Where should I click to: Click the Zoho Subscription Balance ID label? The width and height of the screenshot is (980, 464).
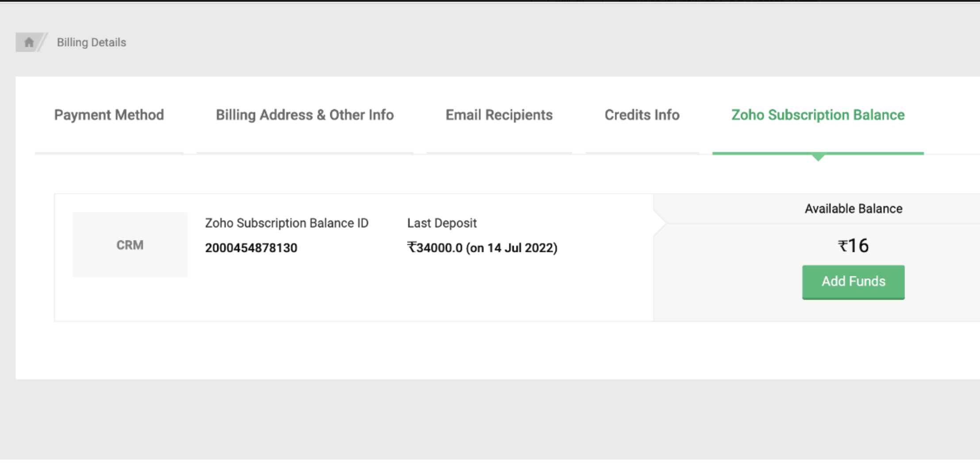click(287, 223)
